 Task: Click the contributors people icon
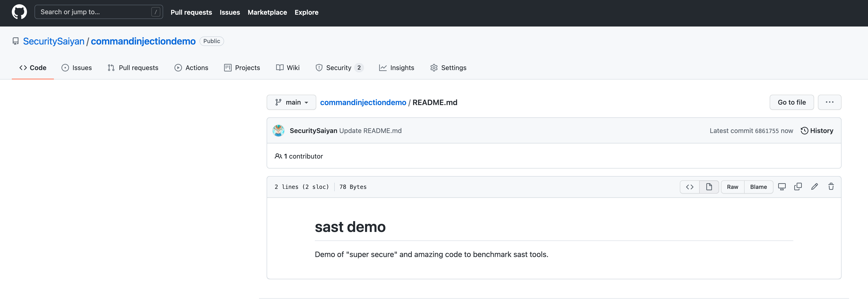[x=278, y=156]
